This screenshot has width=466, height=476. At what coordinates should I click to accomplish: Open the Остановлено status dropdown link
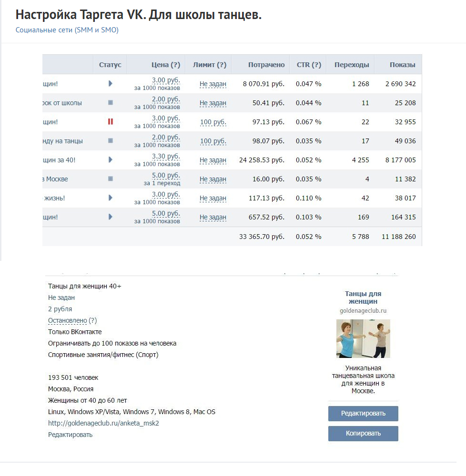tap(68, 320)
